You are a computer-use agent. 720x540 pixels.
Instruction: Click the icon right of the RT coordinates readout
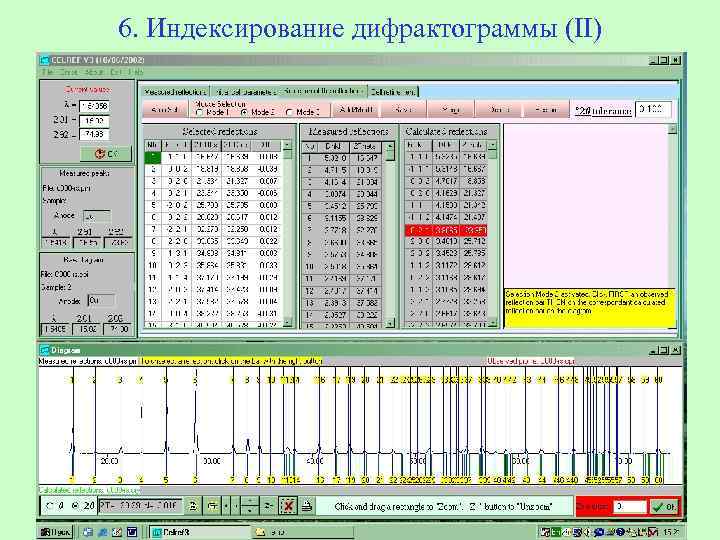(x=193, y=506)
